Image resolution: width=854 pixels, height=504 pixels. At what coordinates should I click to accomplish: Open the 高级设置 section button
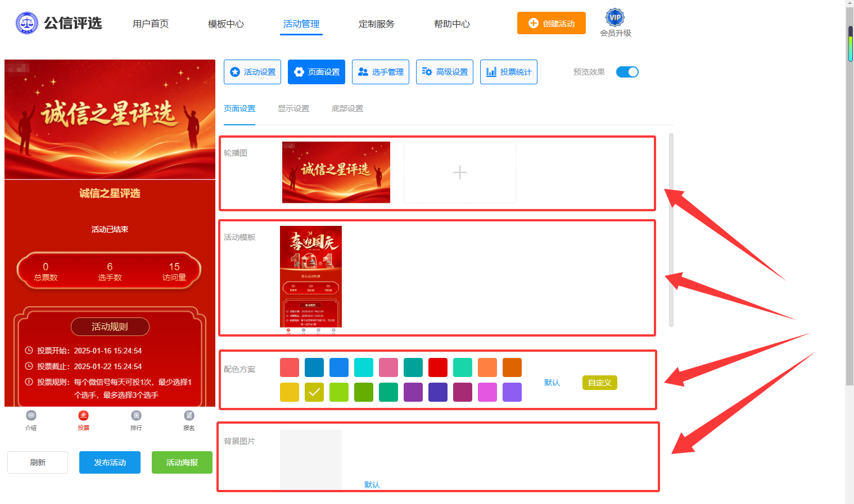(x=445, y=72)
